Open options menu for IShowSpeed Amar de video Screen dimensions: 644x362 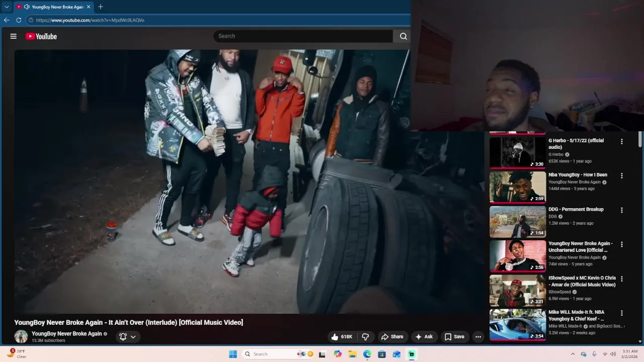pos(622,279)
